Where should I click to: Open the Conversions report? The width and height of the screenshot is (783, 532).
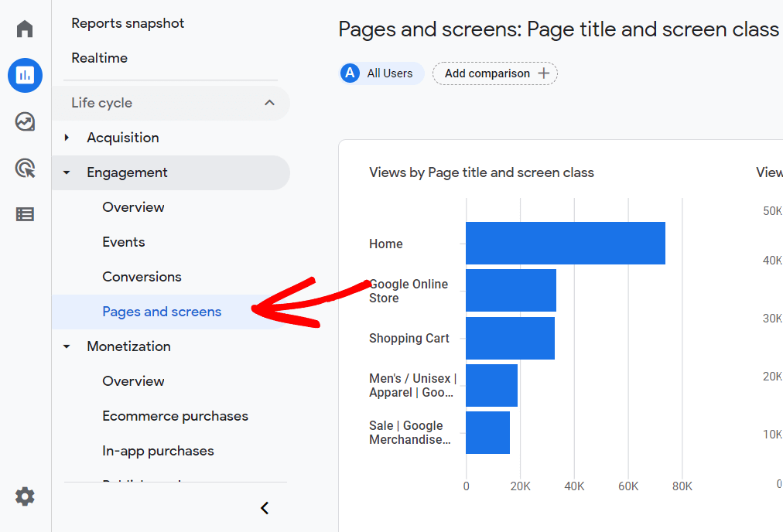(x=142, y=276)
